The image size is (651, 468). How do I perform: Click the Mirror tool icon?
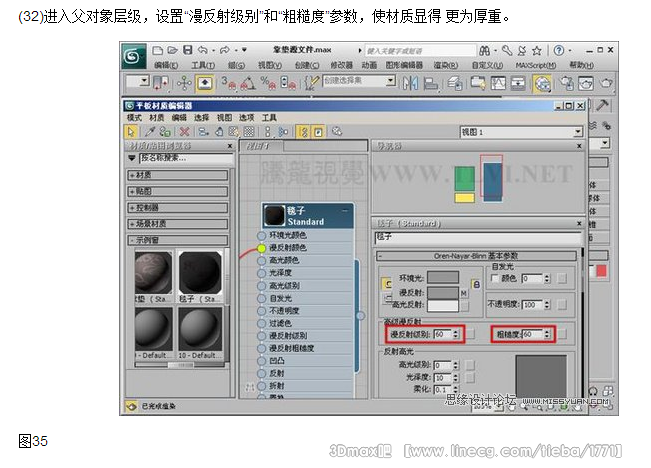[x=410, y=83]
